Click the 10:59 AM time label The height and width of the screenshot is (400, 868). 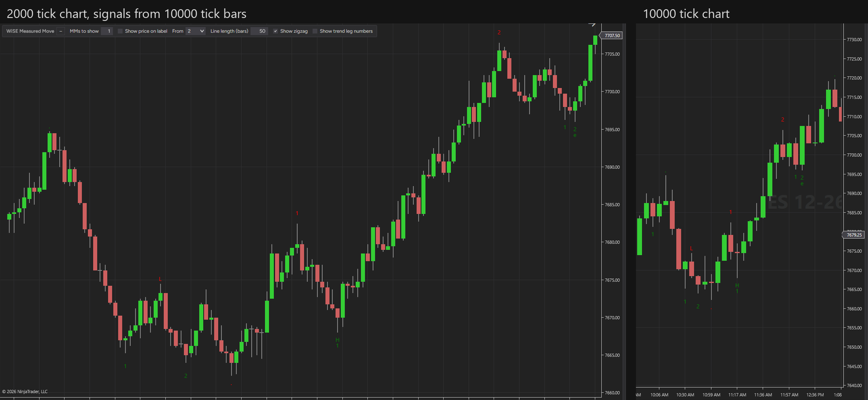[711, 395]
